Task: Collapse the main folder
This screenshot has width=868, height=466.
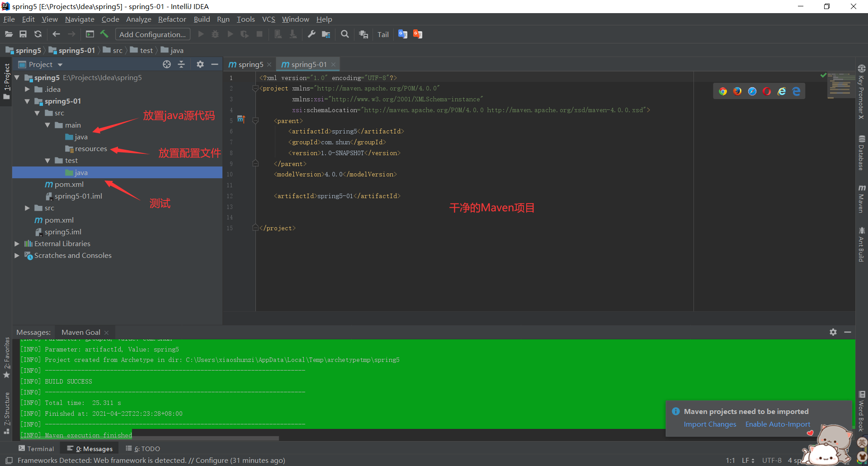Action: (48, 125)
